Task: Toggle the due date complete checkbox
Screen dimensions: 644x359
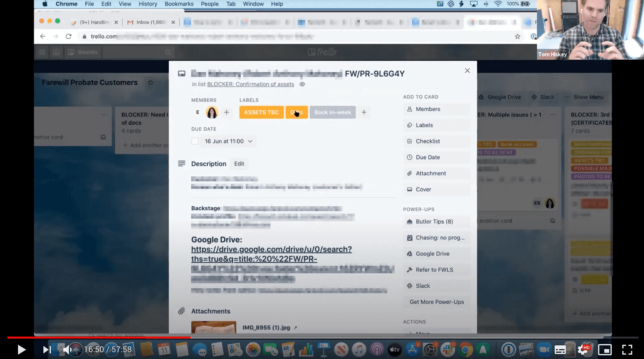Action: pos(195,141)
